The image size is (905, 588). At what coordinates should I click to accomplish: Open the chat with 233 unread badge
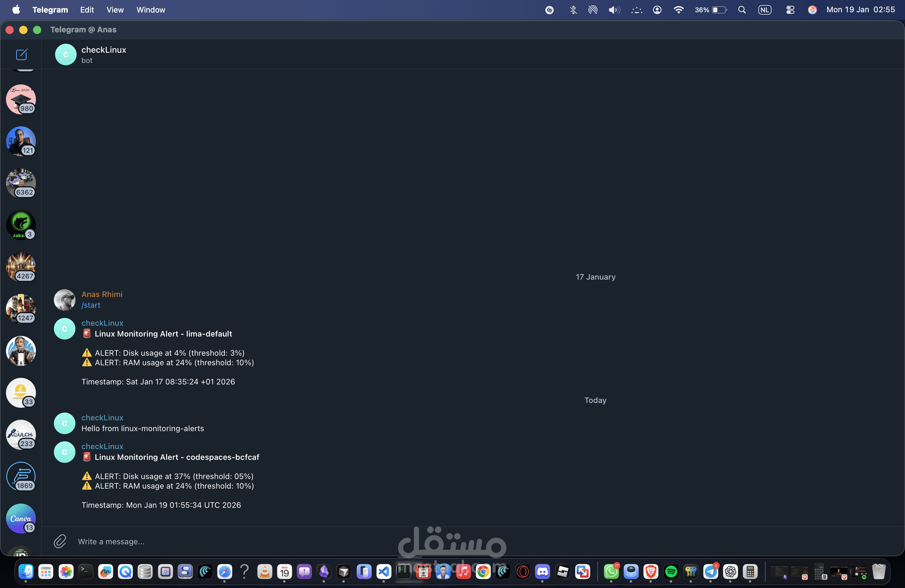[21, 434]
